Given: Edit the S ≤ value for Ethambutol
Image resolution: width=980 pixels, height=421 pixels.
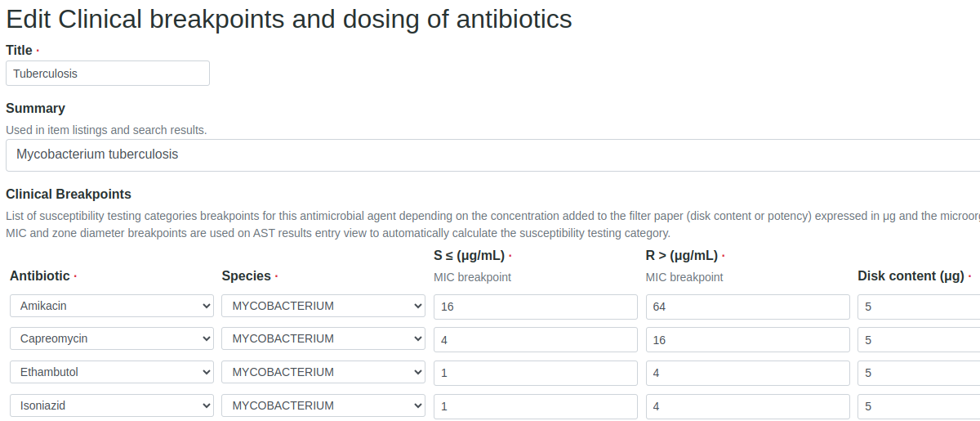Looking at the screenshot, I should [x=535, y=374].
